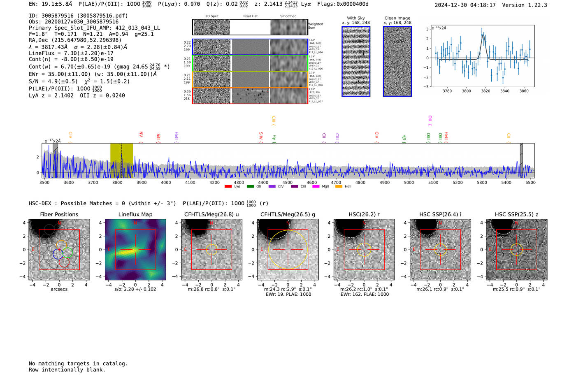Screen dimensions: 576x392
Task: Select the CFHTLS/Meg(26.8) u cutout
Action: pos(211,249)
